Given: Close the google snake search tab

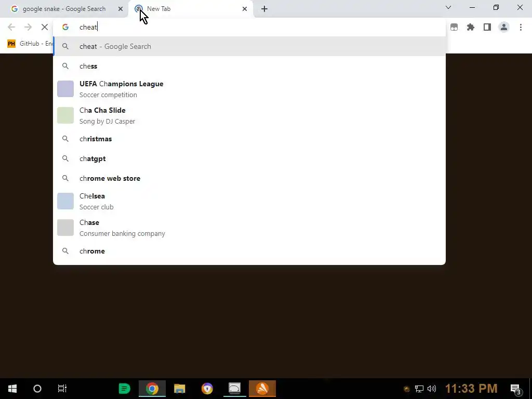Looking at the screenshot, I should tap(121, 9).
